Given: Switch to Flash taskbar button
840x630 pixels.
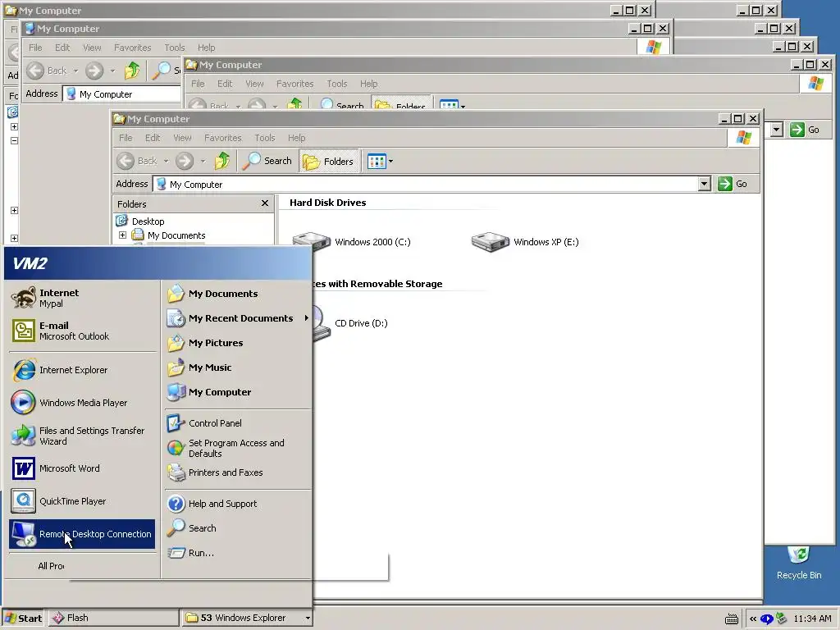Looking at the screenshot, I should (113, 618).
